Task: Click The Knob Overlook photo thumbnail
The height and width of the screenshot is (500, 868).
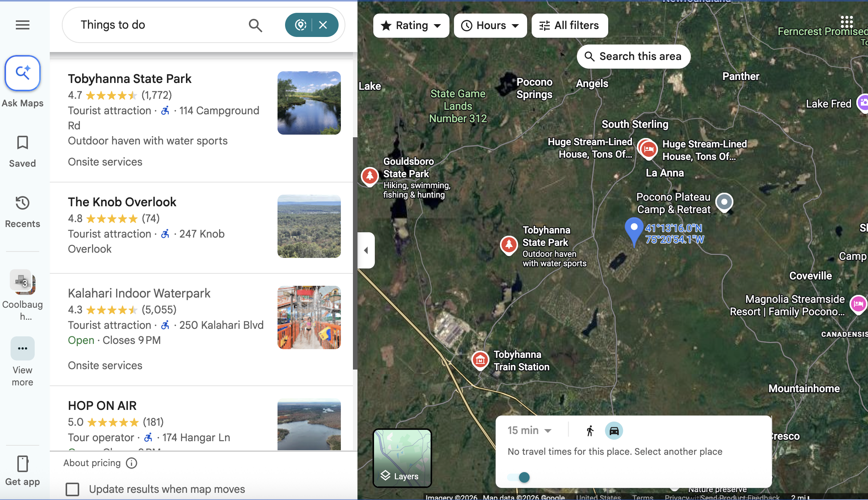Action: (309, 226)
